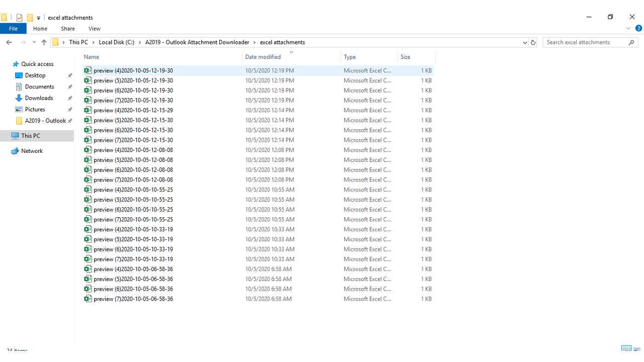Open the address bar history dropdown

coord(525,43)
